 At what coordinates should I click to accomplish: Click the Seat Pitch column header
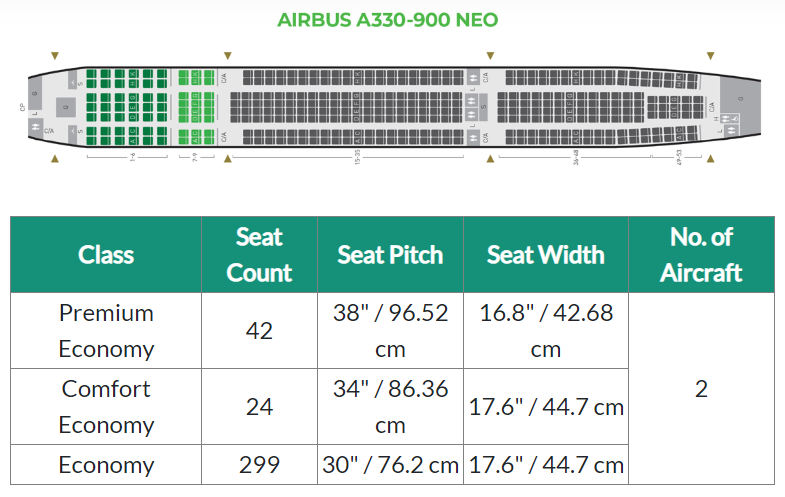pyautogui.click(x=390, y=255)
